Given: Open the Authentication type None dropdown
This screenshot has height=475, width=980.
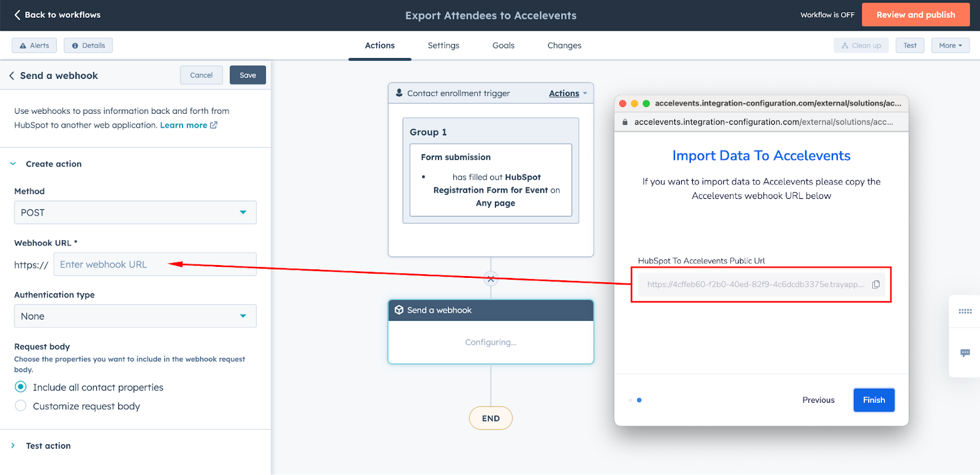Looking at the screenshot, I should [x=135, y=316].
